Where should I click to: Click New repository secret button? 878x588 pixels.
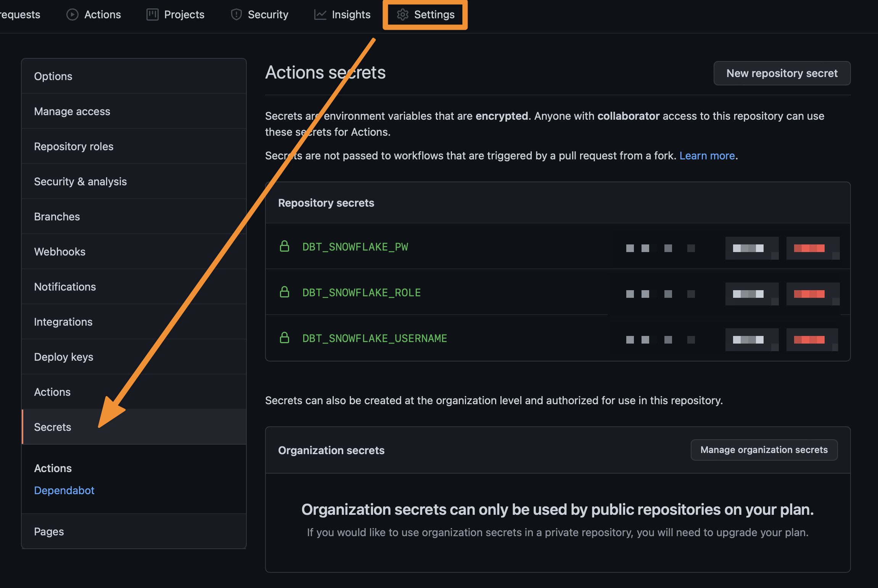point(782,73)
